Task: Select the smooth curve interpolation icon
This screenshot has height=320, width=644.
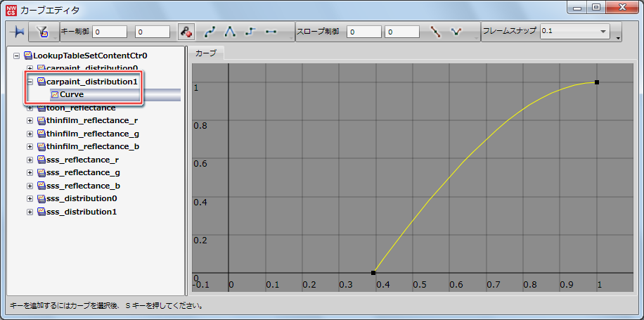Action: tap(210, 32)
